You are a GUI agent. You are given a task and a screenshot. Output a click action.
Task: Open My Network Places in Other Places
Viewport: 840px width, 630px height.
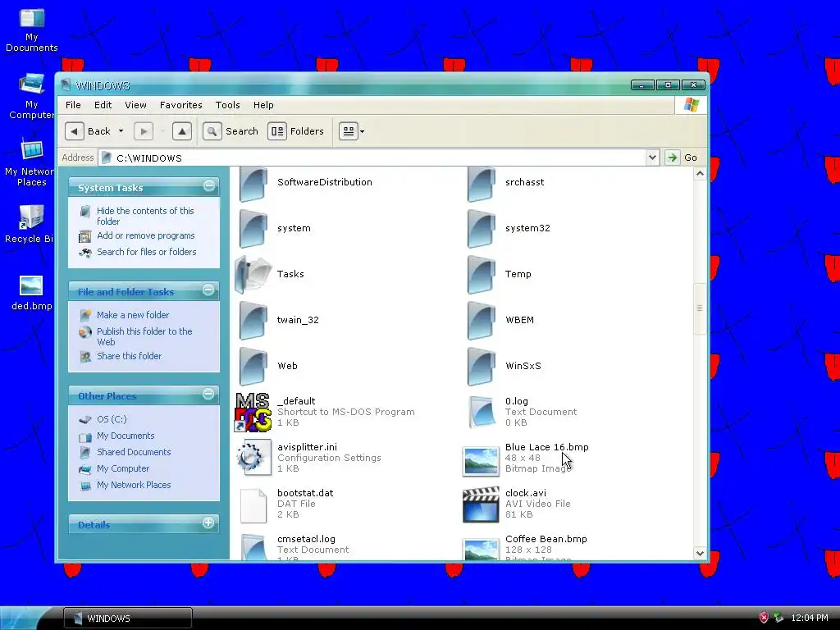134,485
